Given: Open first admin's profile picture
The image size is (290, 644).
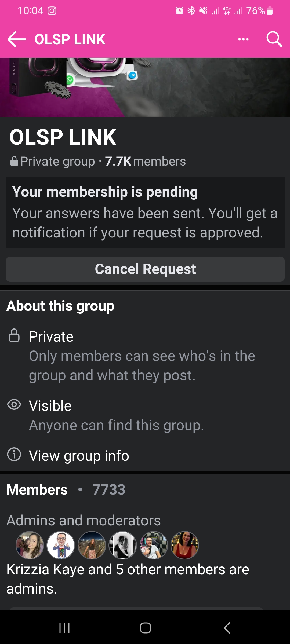Looking at the screenshot, I should click(x=30, y=545).
